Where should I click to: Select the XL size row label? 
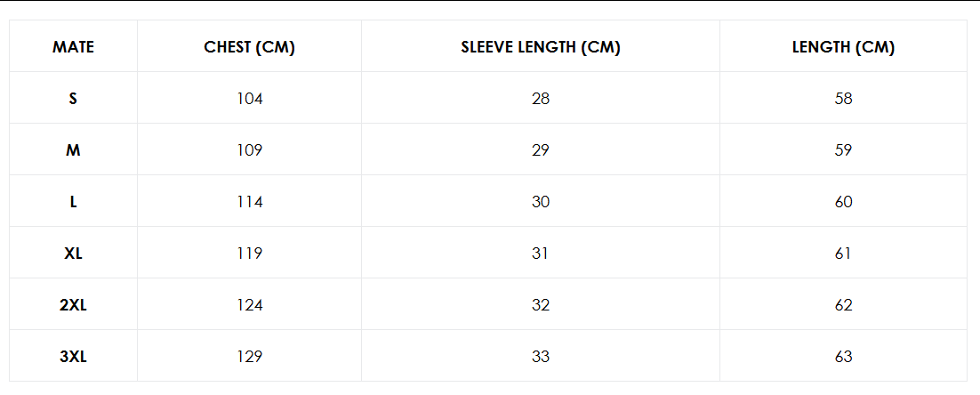pyautogui.click(x=73, y=254)
